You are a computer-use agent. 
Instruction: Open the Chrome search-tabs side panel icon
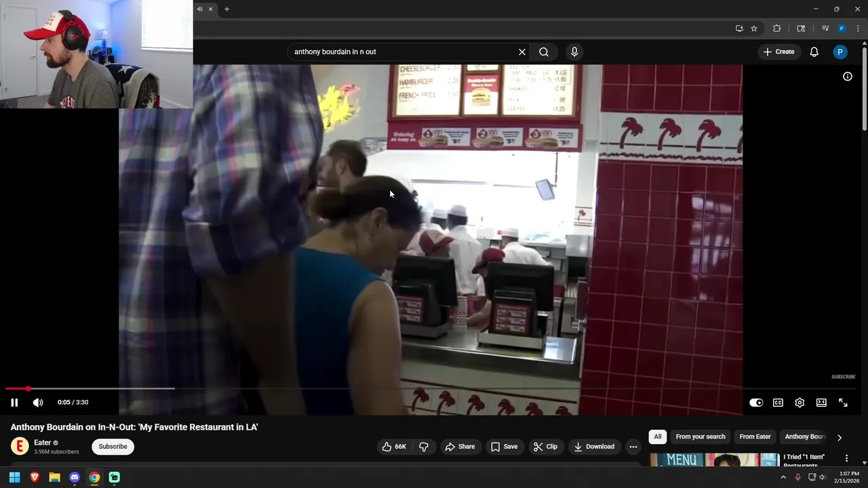tap(801, 28)
